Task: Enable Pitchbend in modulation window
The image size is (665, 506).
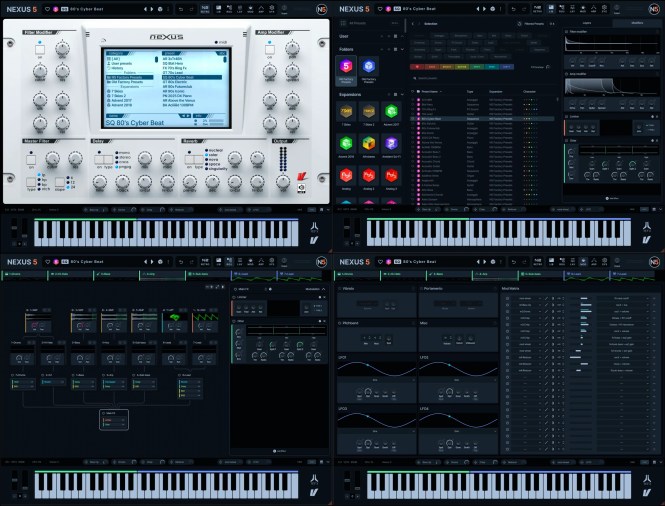Action: pos(340,323)
